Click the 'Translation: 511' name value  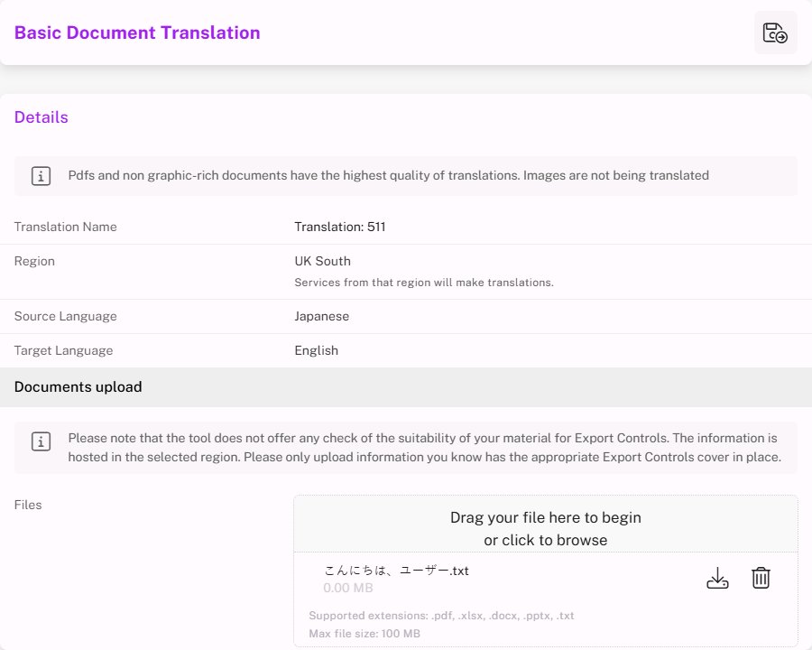click(339, 227)
